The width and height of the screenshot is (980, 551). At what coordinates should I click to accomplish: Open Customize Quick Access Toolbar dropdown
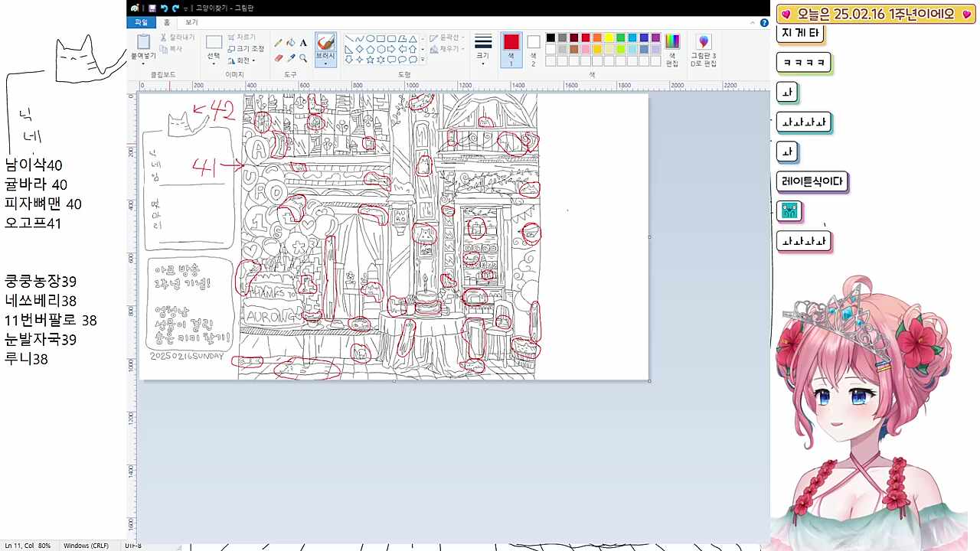[187, 8]
